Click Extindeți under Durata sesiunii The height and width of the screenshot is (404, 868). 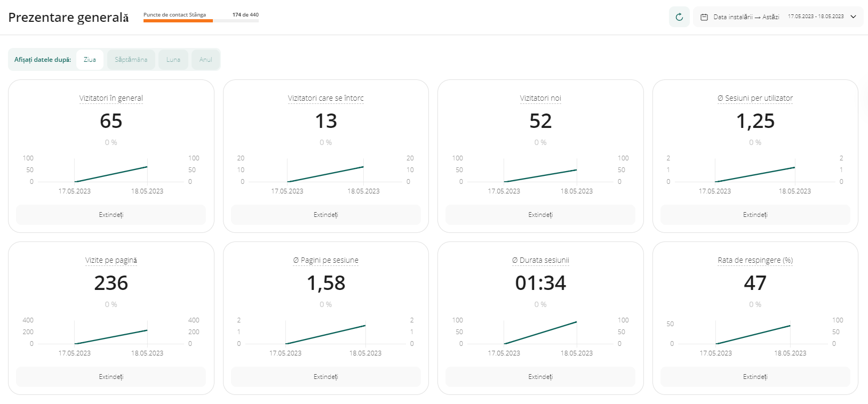(x=540, y=377)
